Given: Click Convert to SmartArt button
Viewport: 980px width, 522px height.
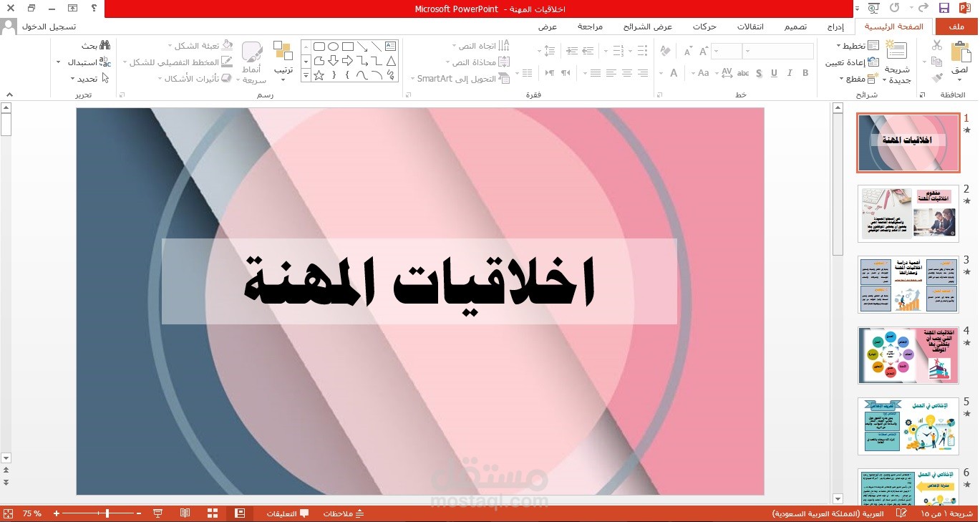Looking at the screenshot, I should pos(460,79).
